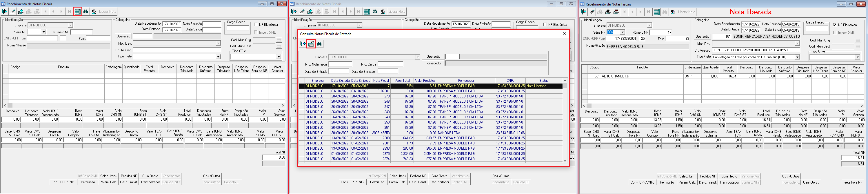This screenshot has width=868, height=194.
Task: Click the Nro. Nota Fiscal input field
Action: click(x=340, y=64)
